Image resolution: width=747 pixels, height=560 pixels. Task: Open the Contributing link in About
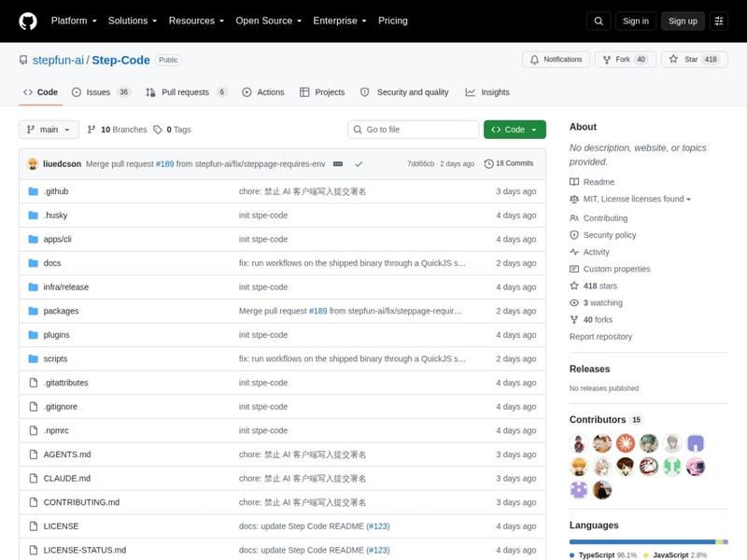(x=599, y=218)
